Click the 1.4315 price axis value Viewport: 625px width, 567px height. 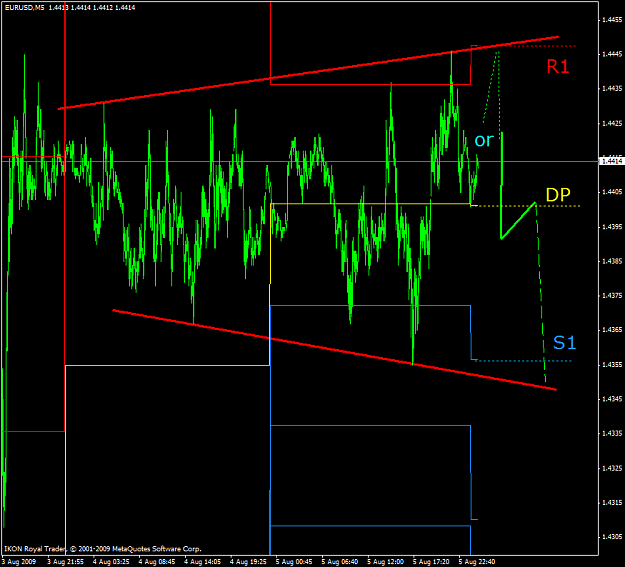(612, 502)
